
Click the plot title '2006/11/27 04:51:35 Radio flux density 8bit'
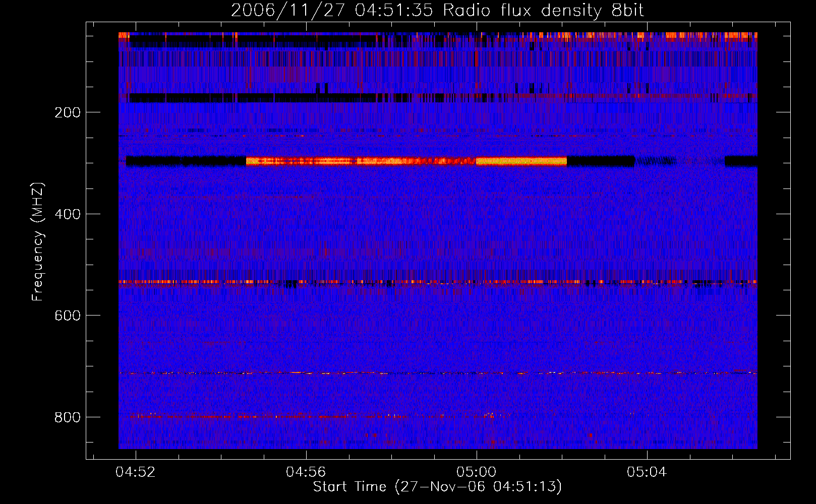pyautogui.click(x=437, y=10)
